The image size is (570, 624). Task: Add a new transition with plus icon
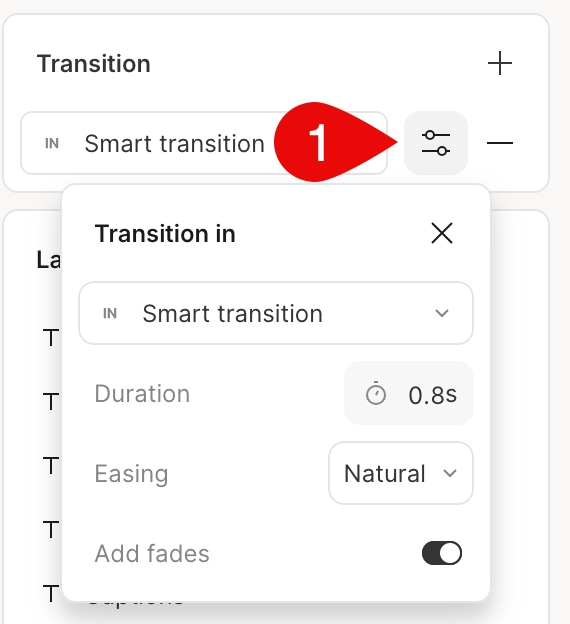[x=500, y=63]
